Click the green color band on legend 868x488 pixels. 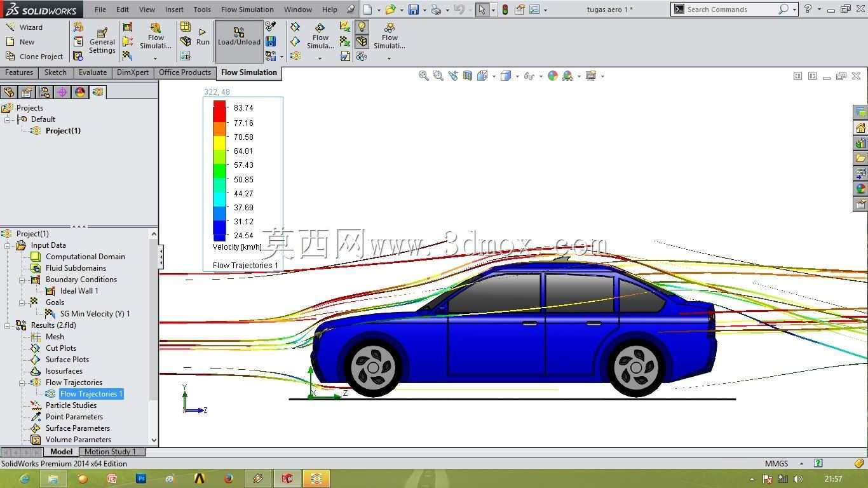point(219,170)
